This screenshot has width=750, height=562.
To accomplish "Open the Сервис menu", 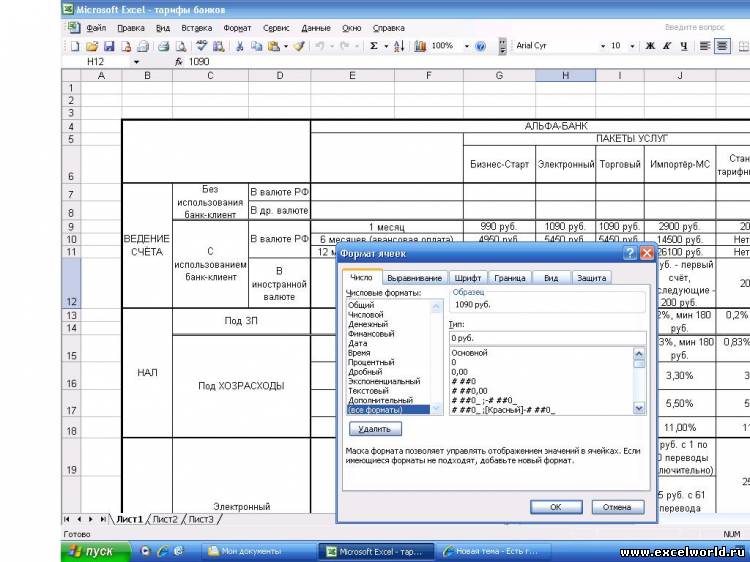I will click(276, 28).
